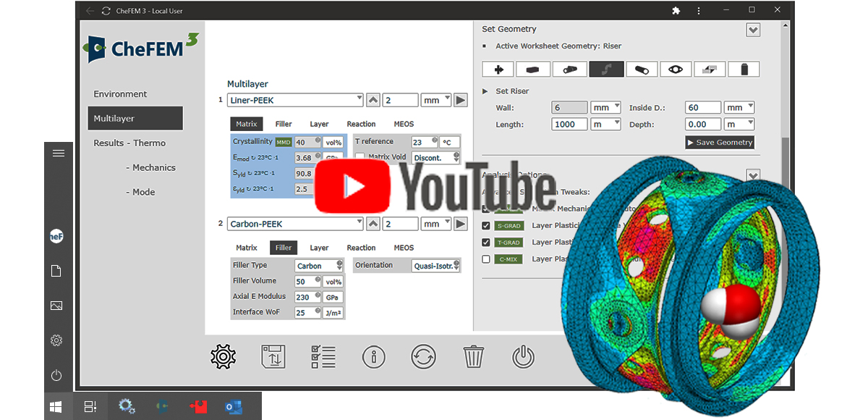
Task: Open the Liner-PEEK material dropdown
Action: click(x=295, y=100)
